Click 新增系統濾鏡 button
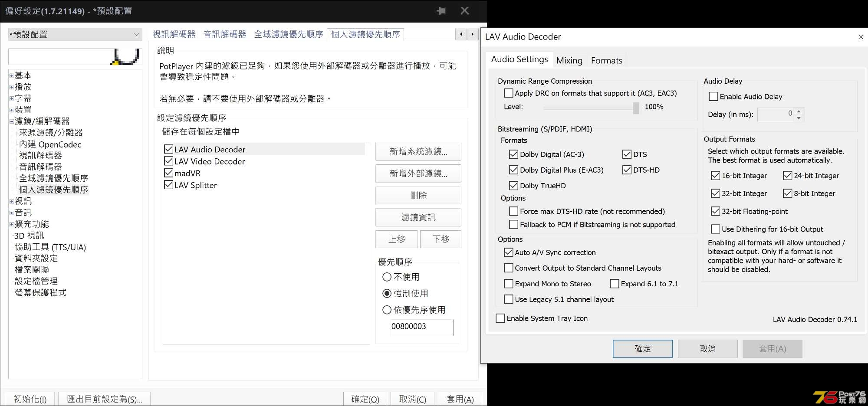Viewport: 868px width, 406px height. (x=418, y=151)
